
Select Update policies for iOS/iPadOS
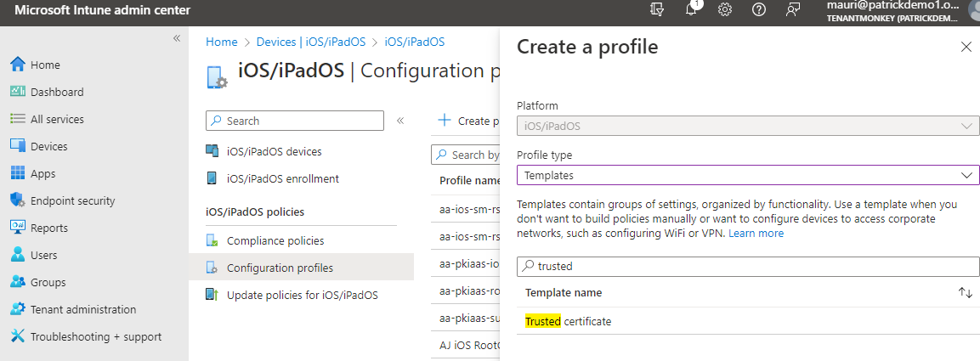click(302, 295)
